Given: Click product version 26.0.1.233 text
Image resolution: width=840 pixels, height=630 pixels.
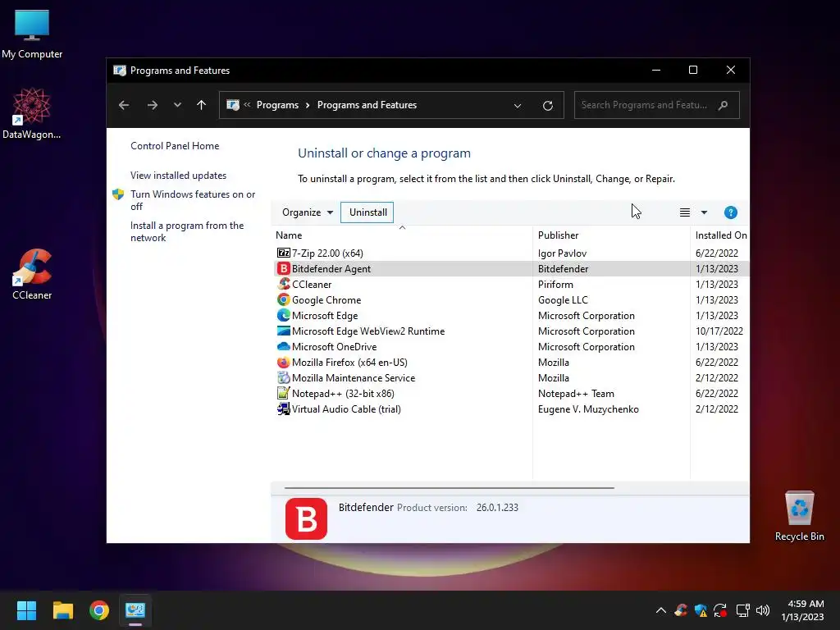Looking at the screenshot, I should click(x=497, y=507).
